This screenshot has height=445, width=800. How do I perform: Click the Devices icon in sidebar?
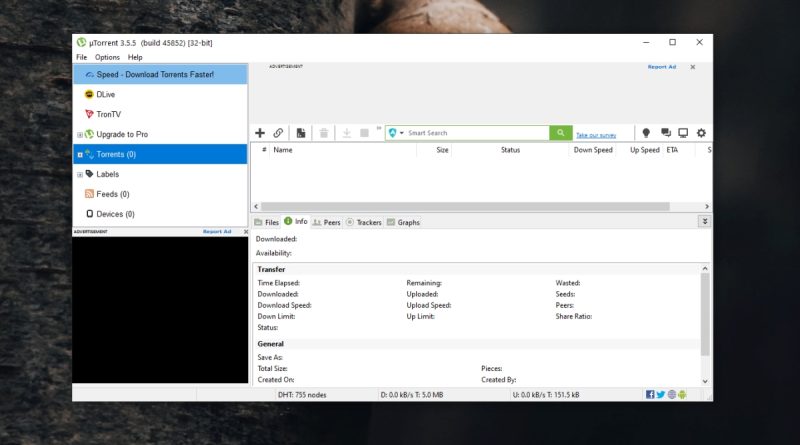tap(90, 214)
